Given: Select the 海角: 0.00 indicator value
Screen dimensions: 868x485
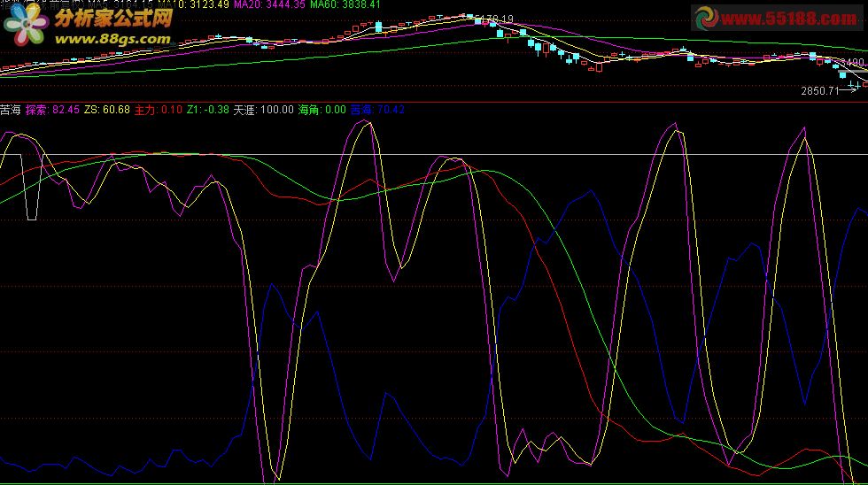Looking at the screenshot, I should 322,110.
